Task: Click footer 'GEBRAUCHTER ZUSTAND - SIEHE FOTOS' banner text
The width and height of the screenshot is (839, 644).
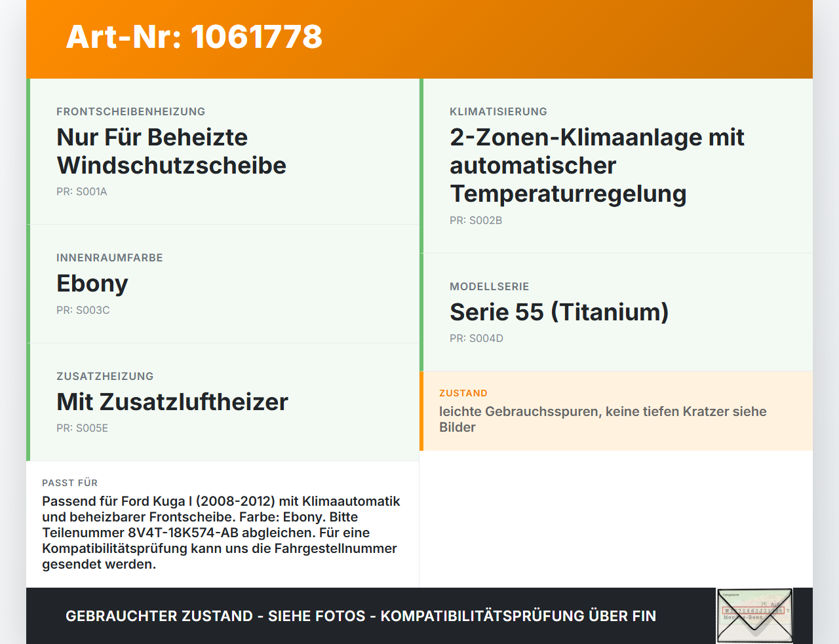Action: click(x=361, y=616)
